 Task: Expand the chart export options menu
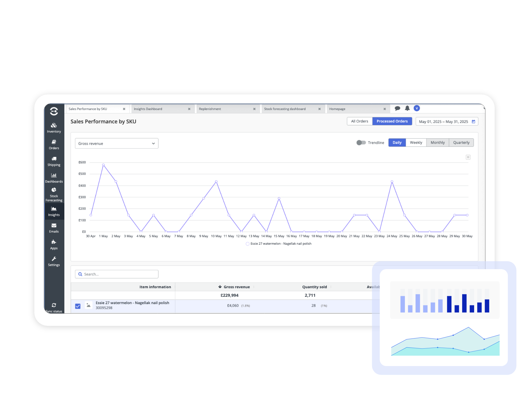pyautogui.click(x=468, y=157)
